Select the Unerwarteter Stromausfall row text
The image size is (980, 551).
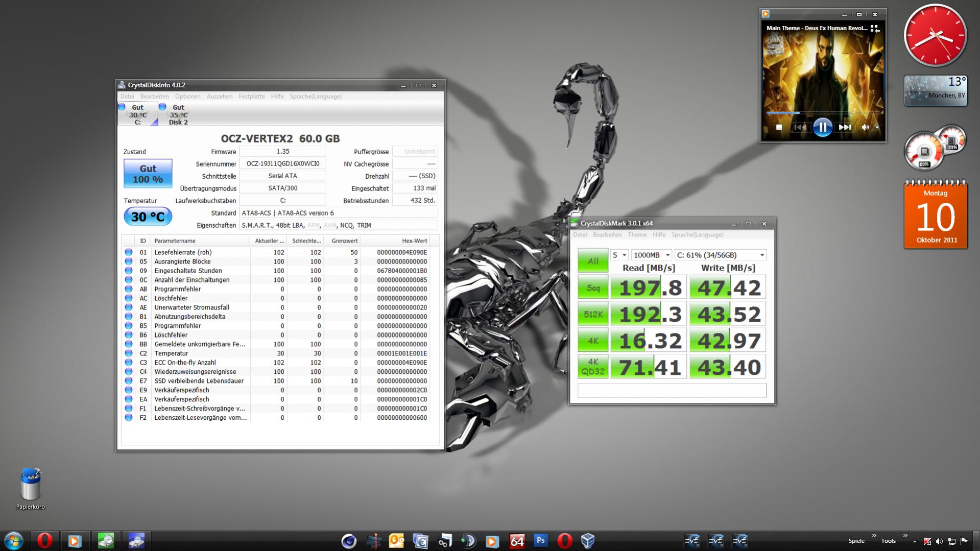[x=192, y=307]
